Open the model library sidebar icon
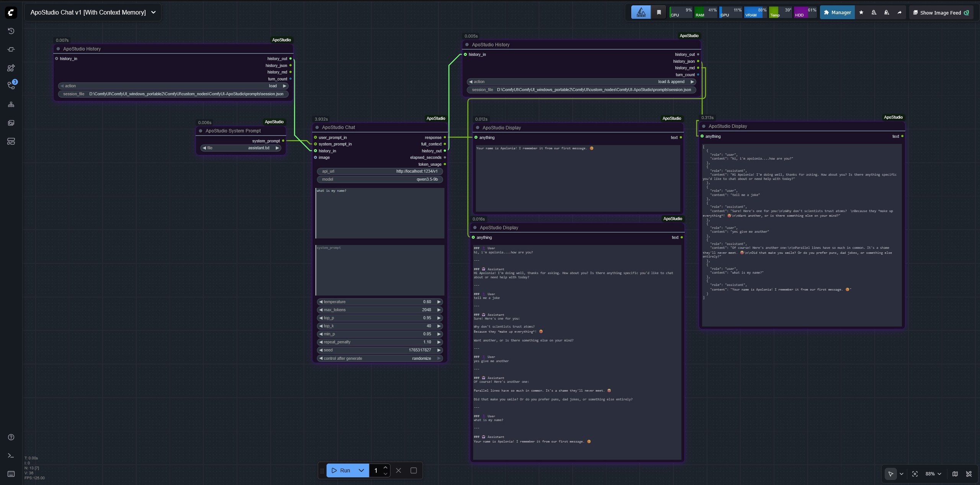This screenshot has width=980, height=485. (x=11, y=68)
